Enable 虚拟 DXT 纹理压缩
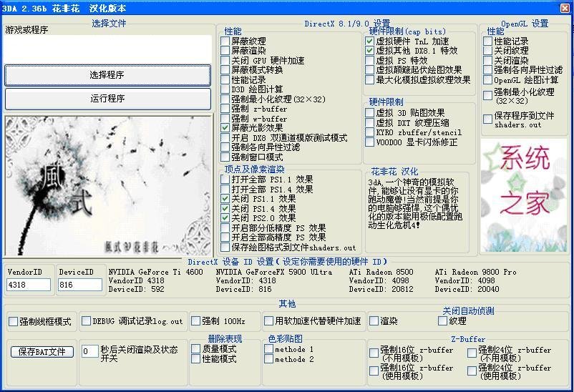 [x=370, y=122]
